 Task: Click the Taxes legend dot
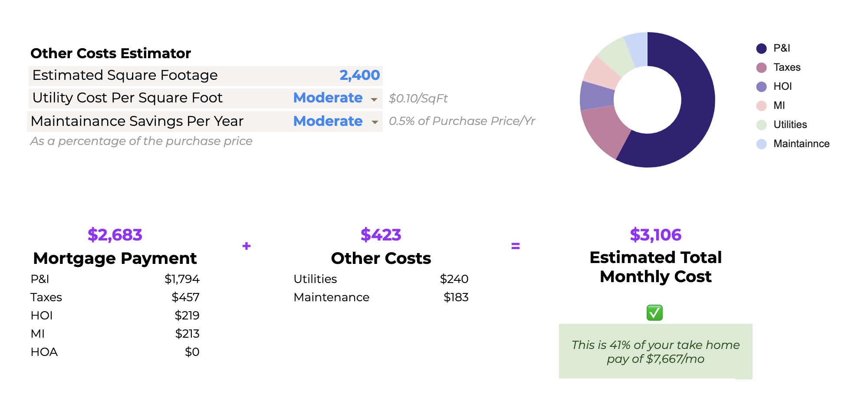(x=760, y=67)
